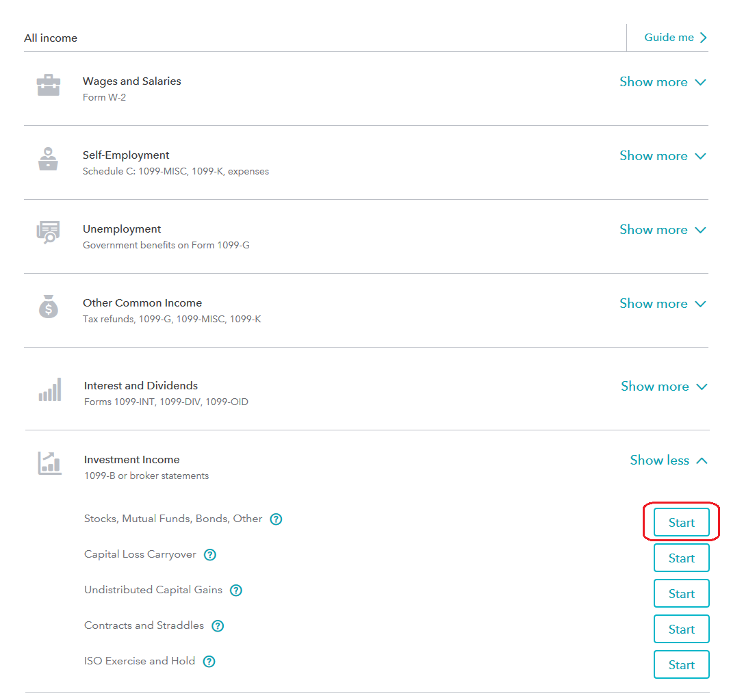This screenshot has height=700, width=731.
Task: Expand Unemployment section with Show more
Action: point(663,230)
